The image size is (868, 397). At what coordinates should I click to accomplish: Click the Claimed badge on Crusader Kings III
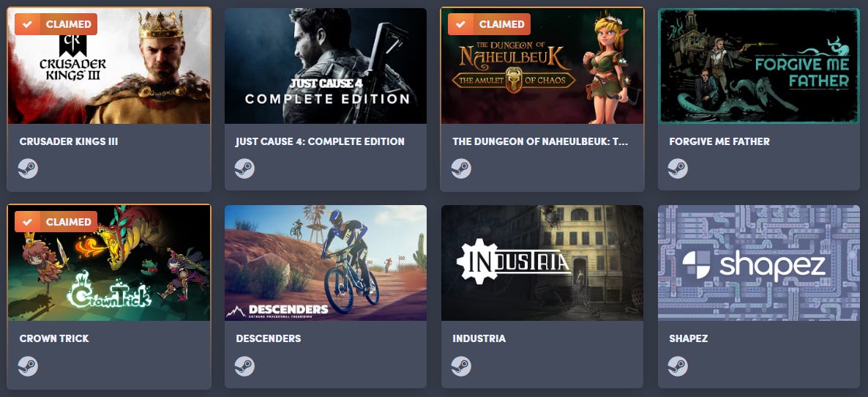(56, 24)
